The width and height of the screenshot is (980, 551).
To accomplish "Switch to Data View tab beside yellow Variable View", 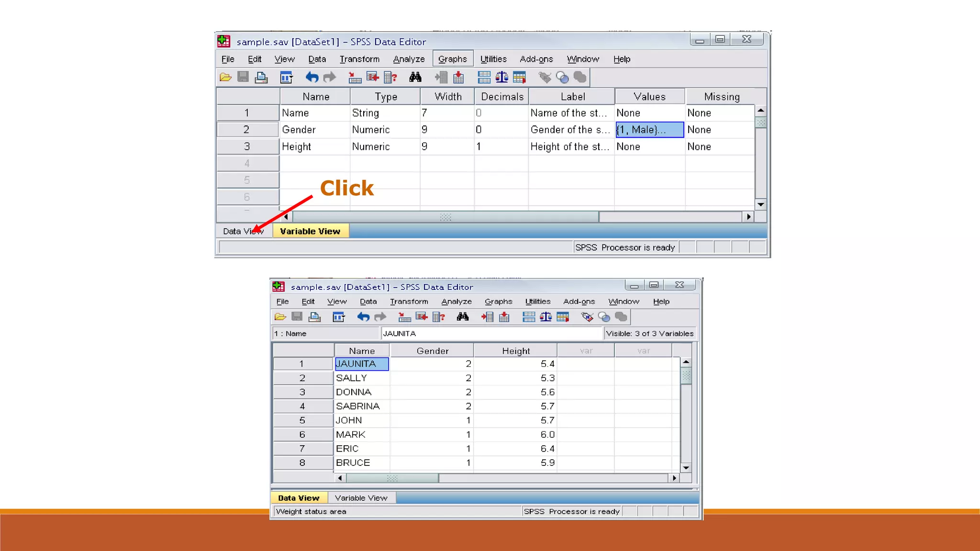I will pos(243,231).
